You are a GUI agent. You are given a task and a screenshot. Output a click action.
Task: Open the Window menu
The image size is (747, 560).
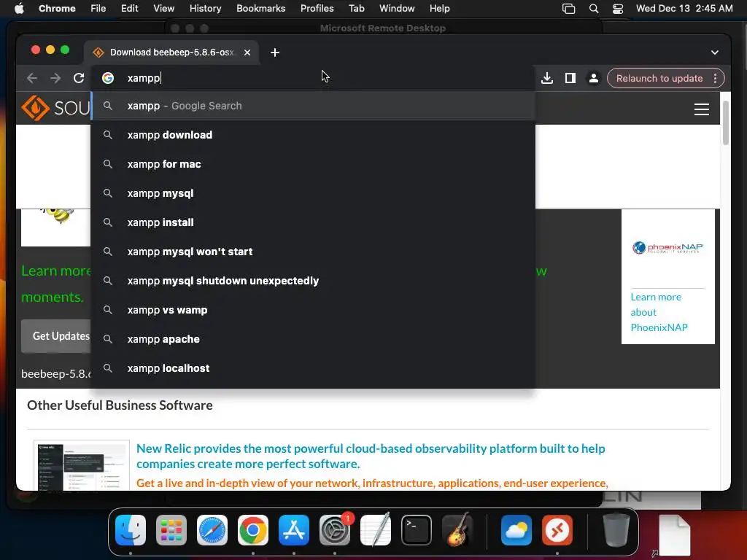pos(397,9)
